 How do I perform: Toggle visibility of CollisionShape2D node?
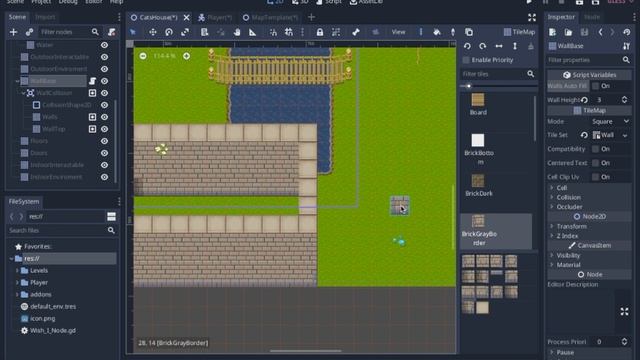[104, 105]
